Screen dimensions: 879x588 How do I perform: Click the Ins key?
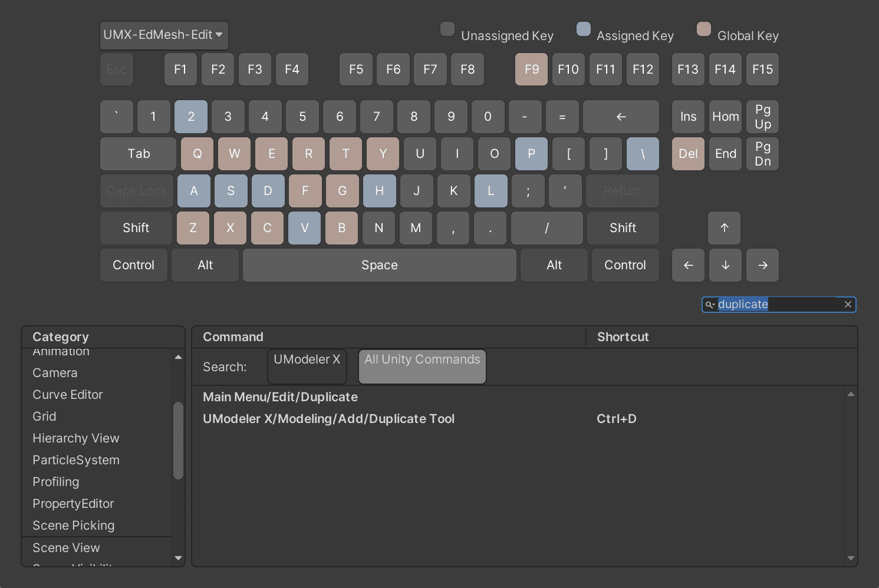pos(688,117)
